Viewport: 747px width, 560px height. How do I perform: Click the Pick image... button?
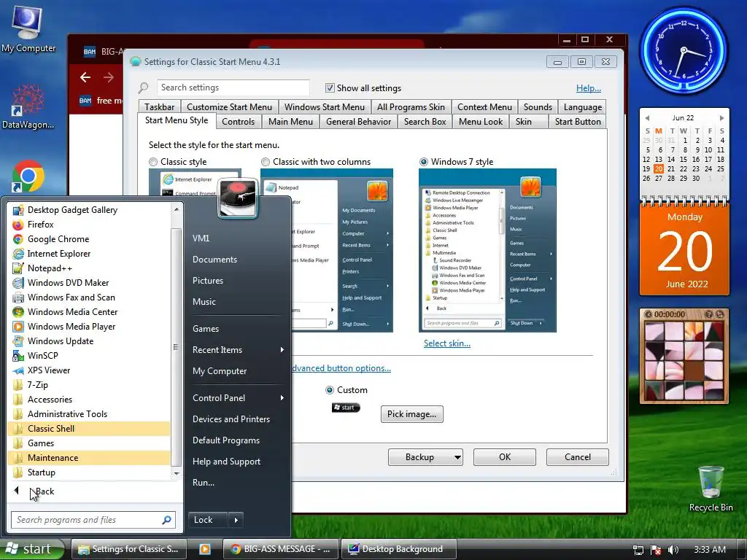point(411,414)
